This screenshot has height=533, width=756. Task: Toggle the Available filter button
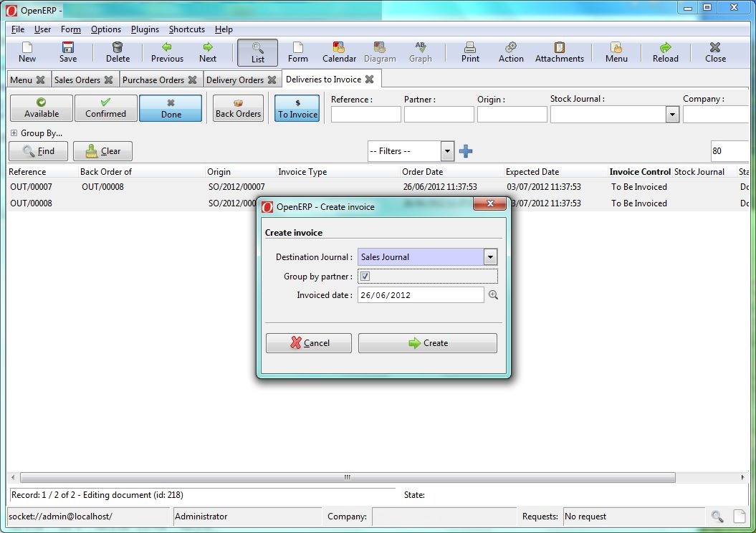pyautogui.click(x=42, y=108)
